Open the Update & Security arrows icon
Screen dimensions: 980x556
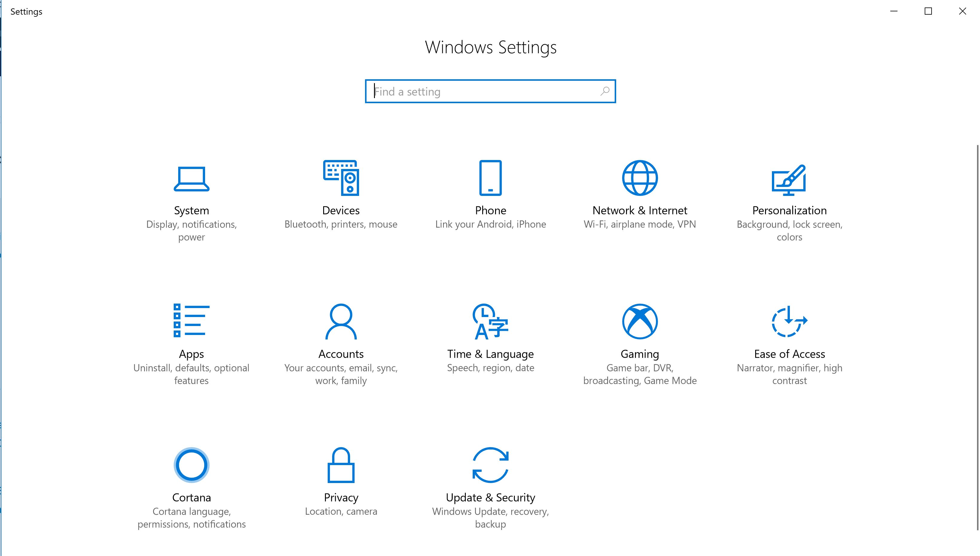[490, 465]
